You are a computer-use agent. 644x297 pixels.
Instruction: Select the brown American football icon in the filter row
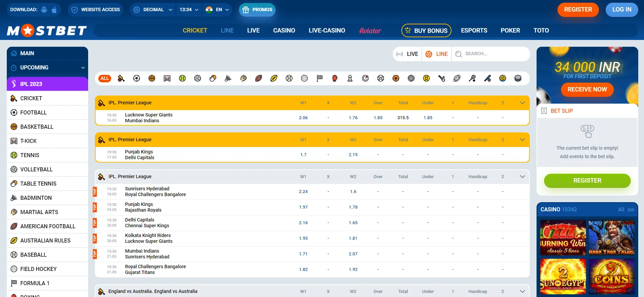pyautogui.click(x=259, y=78)
